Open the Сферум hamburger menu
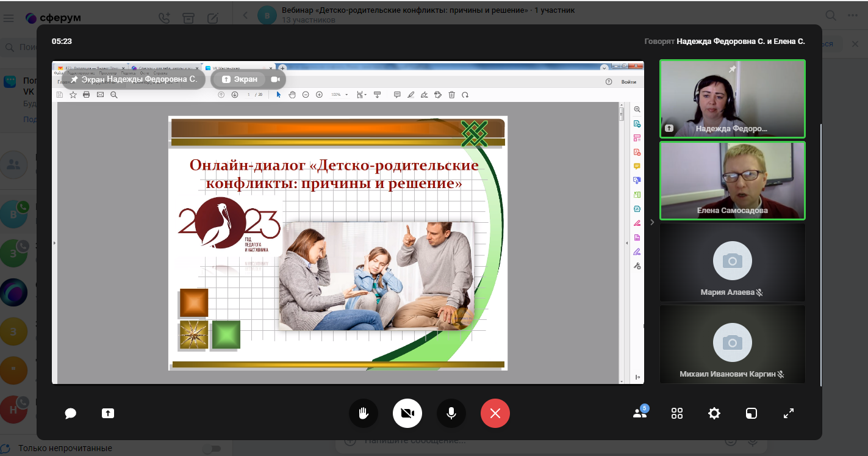Image resolution: width=868 pixels, height=456 pixels. tap(9, 18)
